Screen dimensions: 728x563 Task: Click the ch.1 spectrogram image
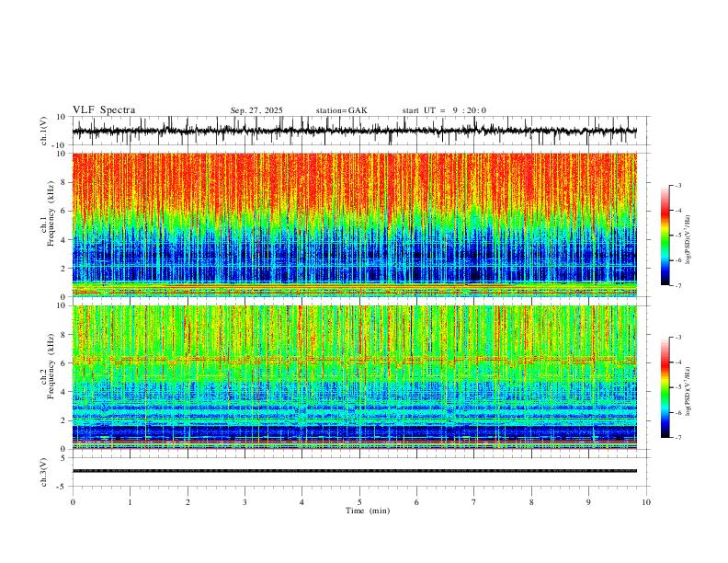355,224
